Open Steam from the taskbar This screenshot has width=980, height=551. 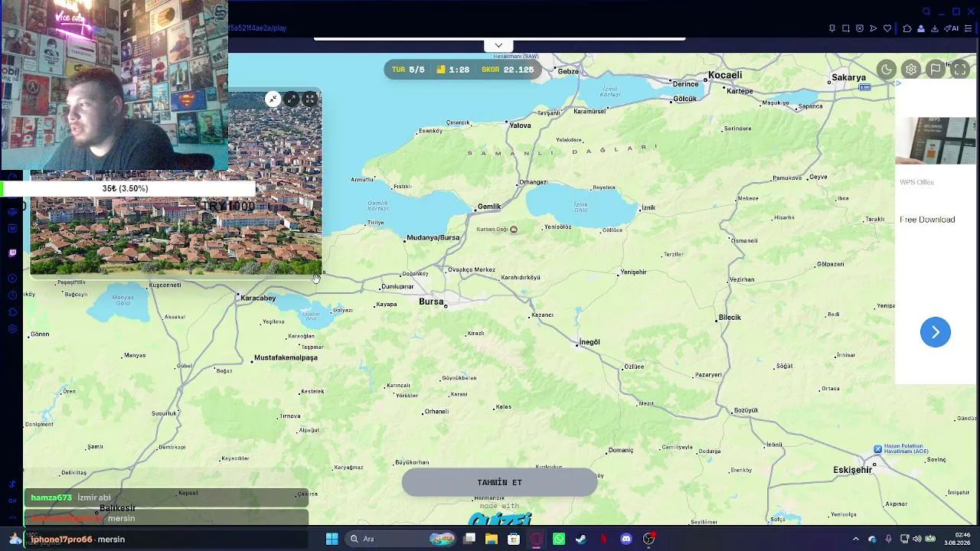pos(581,539)
